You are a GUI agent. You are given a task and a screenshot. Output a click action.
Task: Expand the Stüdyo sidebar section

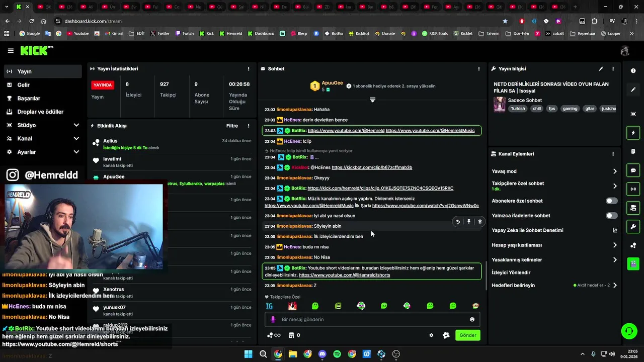[76, 125]
